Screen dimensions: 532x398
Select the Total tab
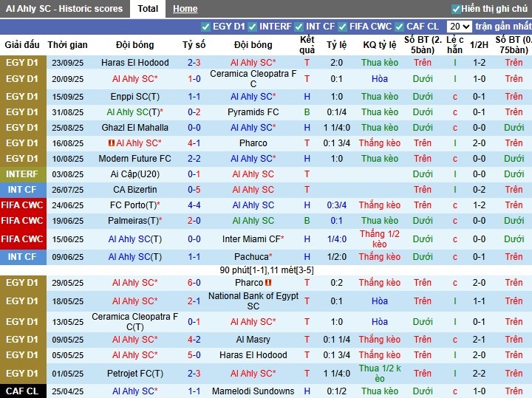coord(148,9)
